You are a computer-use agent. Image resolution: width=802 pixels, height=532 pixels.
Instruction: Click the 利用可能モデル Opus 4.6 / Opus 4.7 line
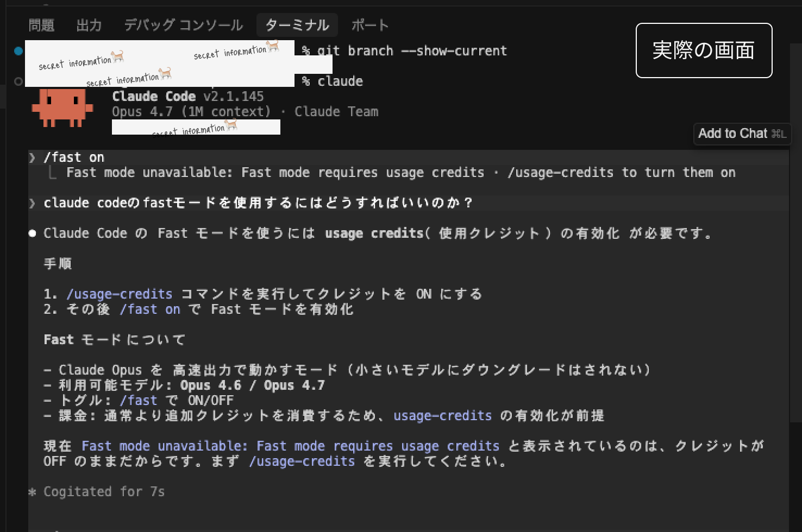(x=184, y=385)
